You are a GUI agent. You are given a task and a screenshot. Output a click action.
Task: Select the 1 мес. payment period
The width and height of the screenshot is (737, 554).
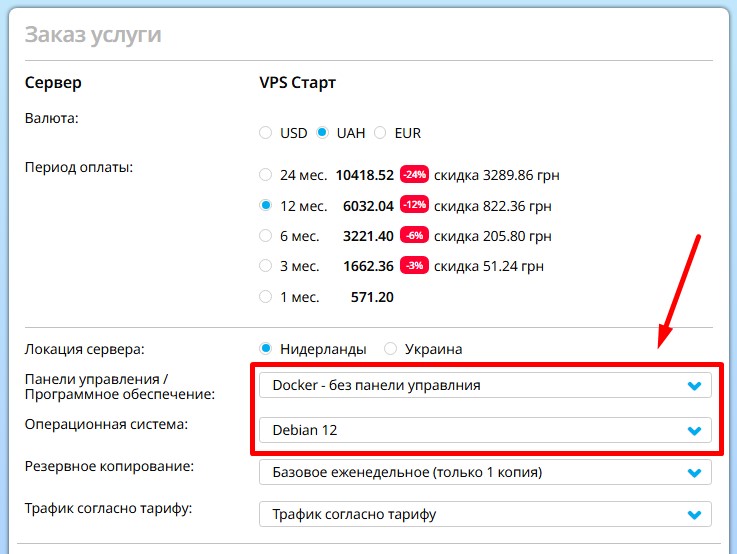pos(266,297)
